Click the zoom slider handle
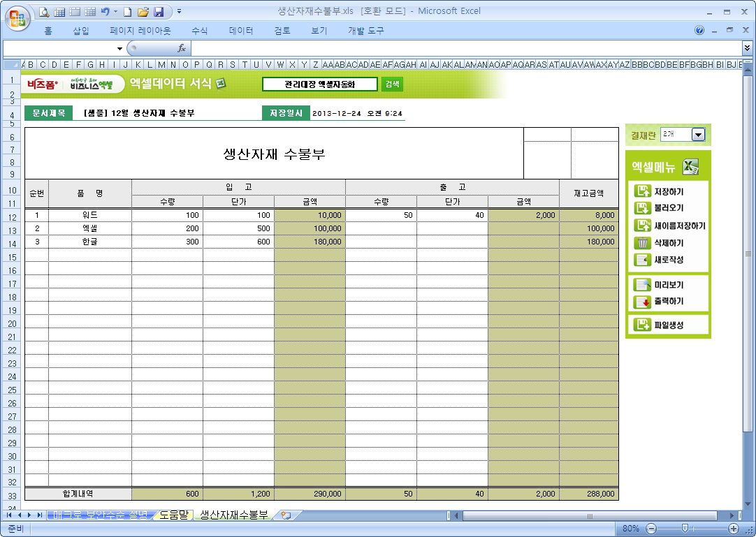This screenshot has width=756, height=537. 685,529
